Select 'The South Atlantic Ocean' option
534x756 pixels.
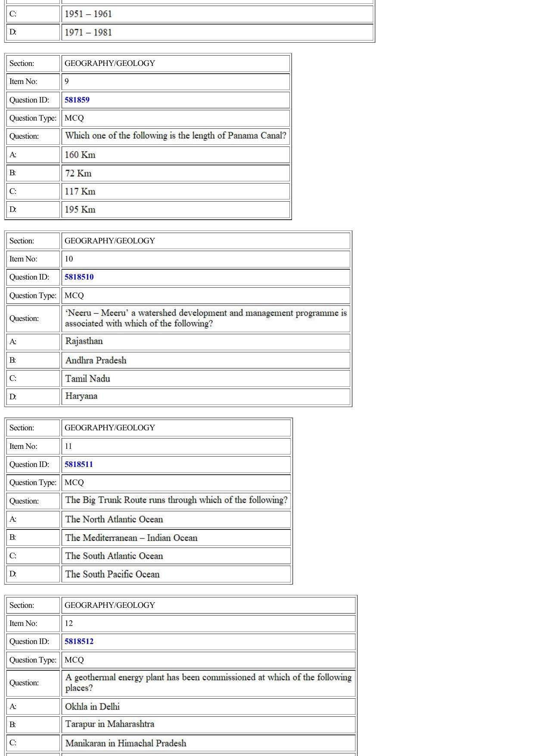click(x=114, y=556)
